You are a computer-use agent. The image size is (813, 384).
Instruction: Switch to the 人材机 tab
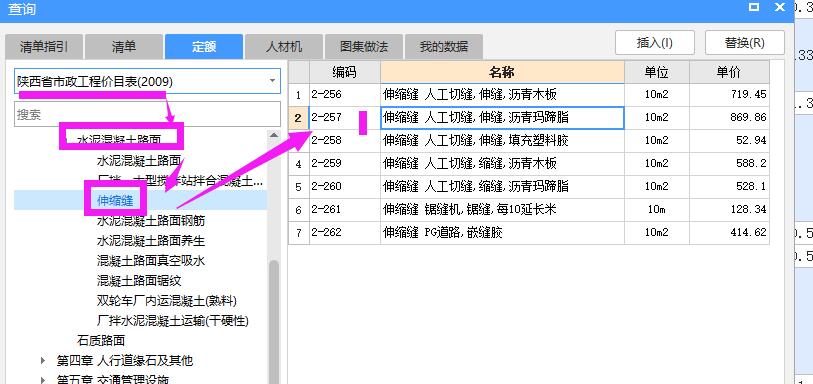tap(284, 47)
